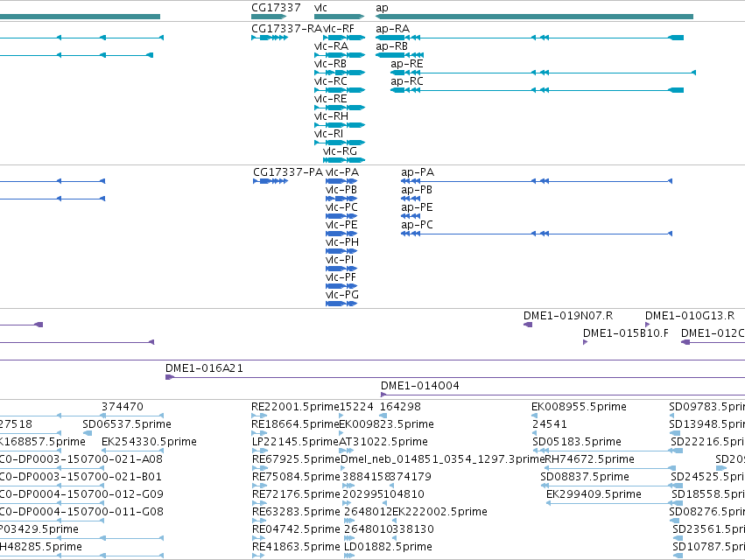This screenshot has height=560, width=745.
Task: Select the AT31022.5prime EST label
Action: point(383,442)
